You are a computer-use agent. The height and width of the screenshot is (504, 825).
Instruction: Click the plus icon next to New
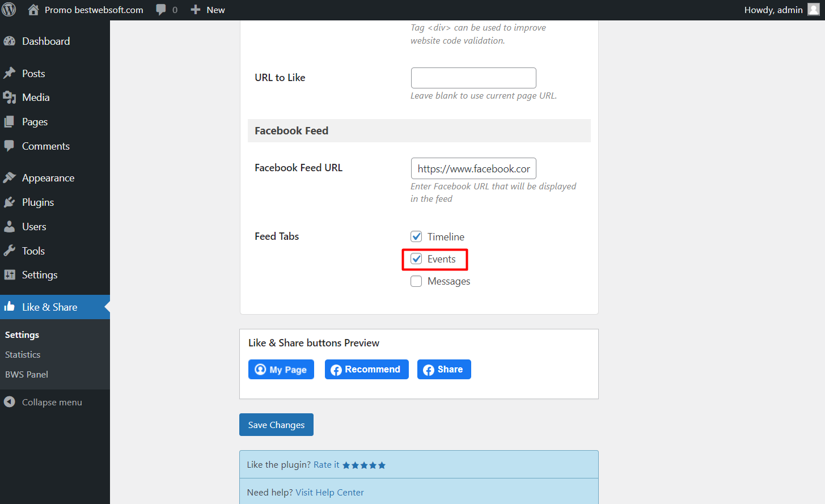[196, 10]
